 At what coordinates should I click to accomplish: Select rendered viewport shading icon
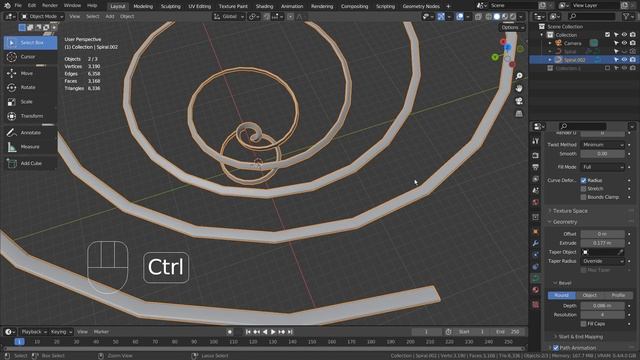[513, 17]
